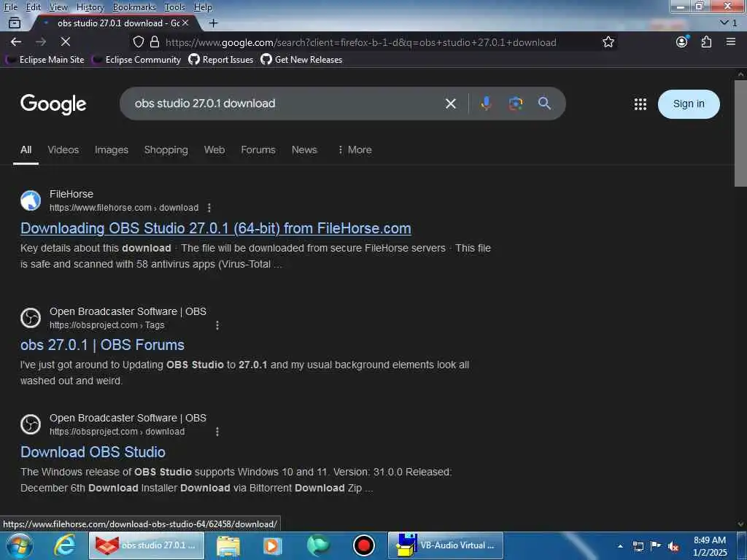Switch to the Forums results tab
Viewport: 747px width, 560px height.
(258, 149)
